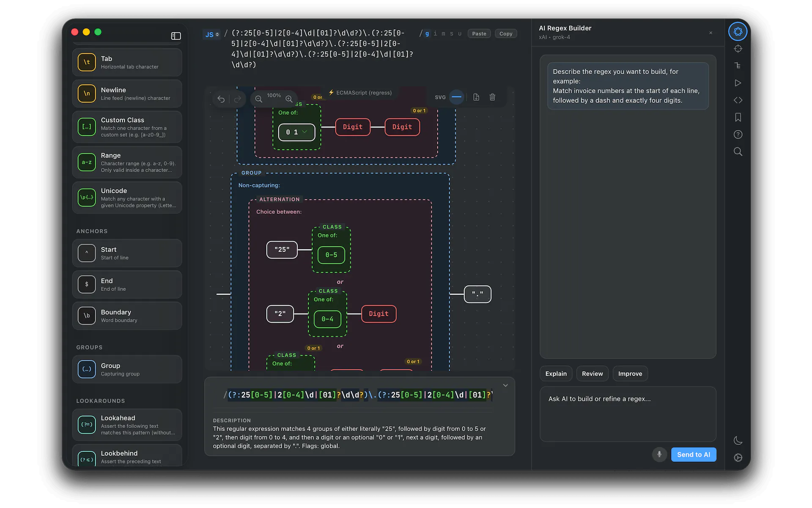Select the "2" literal node
This screenshot has width=812, height=508.
(x=280, y=314)
